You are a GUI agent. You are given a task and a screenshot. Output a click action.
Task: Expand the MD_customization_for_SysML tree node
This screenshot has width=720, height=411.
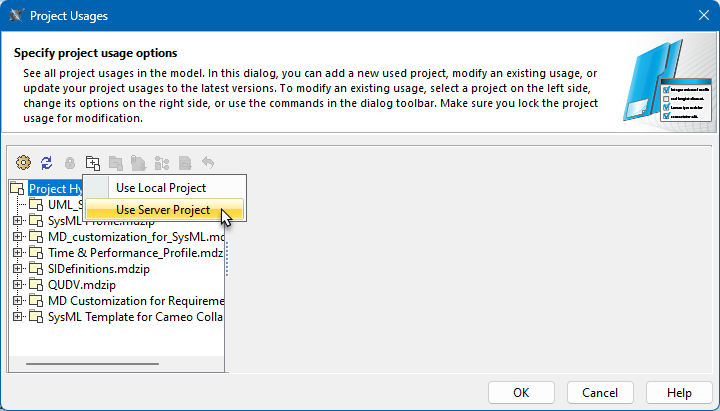(x=17, y=236)
